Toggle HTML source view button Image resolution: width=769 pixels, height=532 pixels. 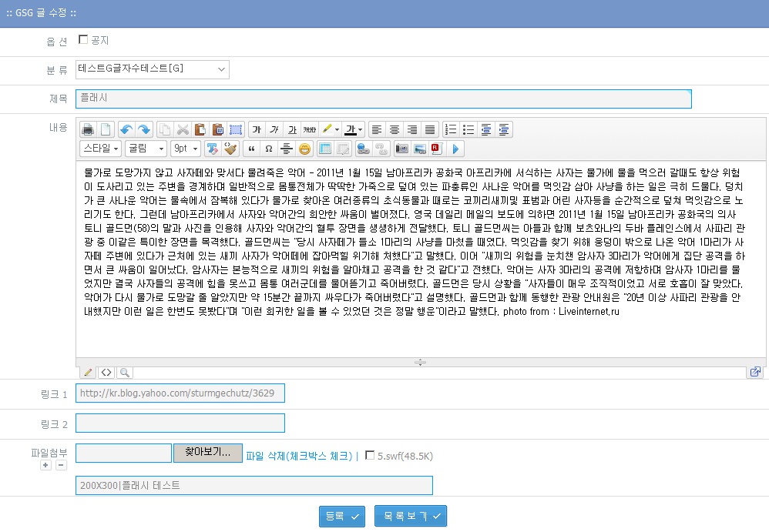106,373
